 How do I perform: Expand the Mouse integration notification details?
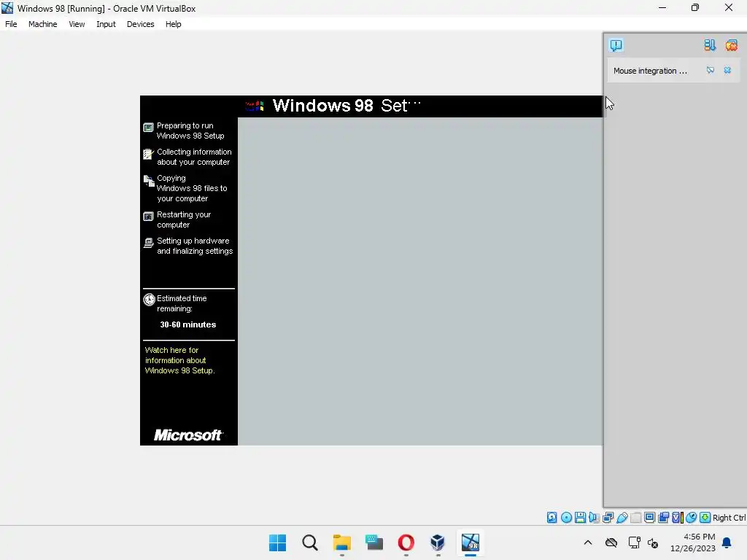coord(711,71)
